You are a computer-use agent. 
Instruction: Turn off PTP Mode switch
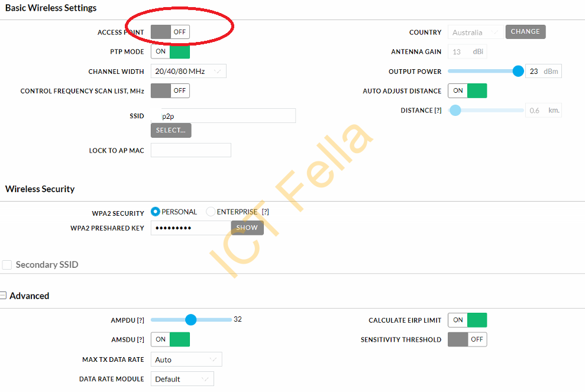pyautogui.click(x=170, y=51)
